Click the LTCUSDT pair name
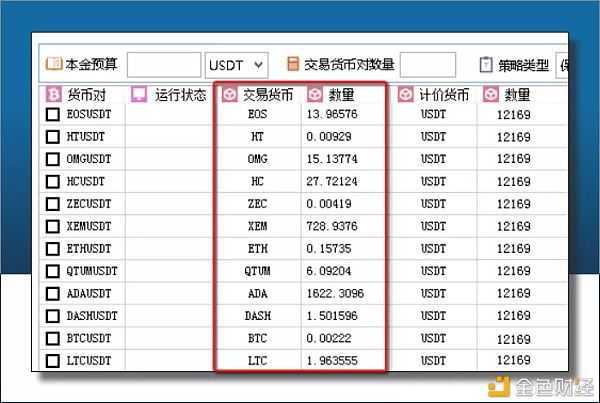This screenshot has height=403, width=600. pos(89,361)
